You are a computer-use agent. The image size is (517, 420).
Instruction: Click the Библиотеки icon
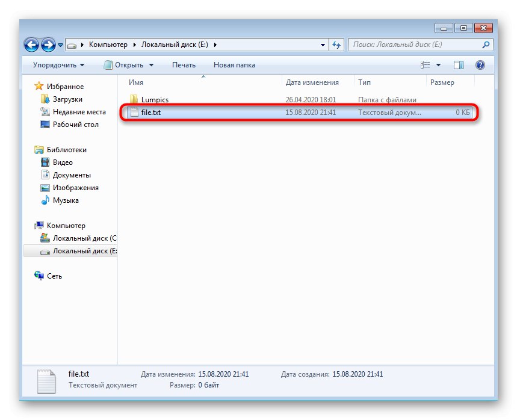(39, 150)
